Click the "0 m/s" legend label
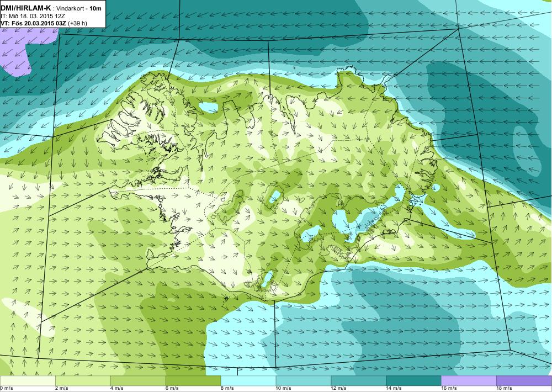This screenshot has width=552, height=392. click(6, 389)
